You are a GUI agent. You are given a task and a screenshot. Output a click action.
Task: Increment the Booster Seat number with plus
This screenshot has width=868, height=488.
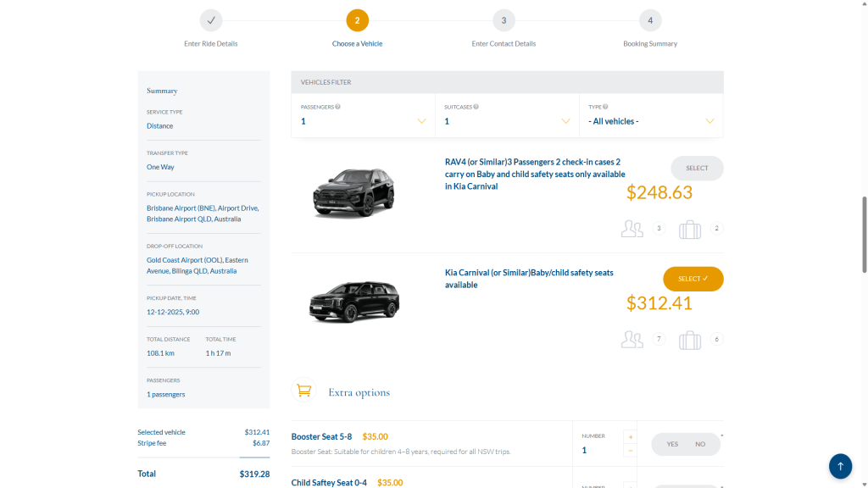click(631, 436)
